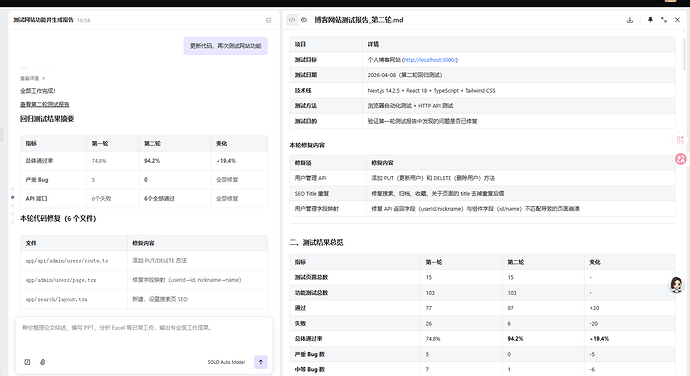Image resolution: width=690 pixels, height=376 pixels.
Task: Close the report preview panel
Action: (x=677, y=20)
